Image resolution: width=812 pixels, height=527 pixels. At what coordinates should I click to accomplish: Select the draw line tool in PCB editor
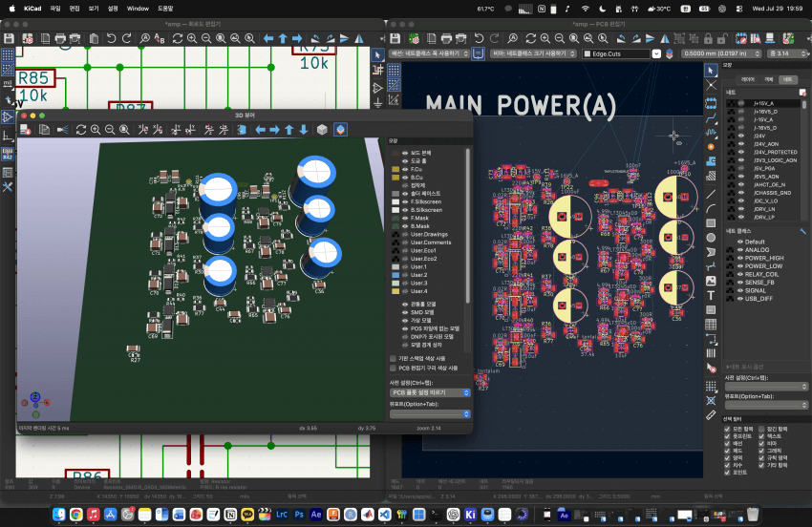711,194
